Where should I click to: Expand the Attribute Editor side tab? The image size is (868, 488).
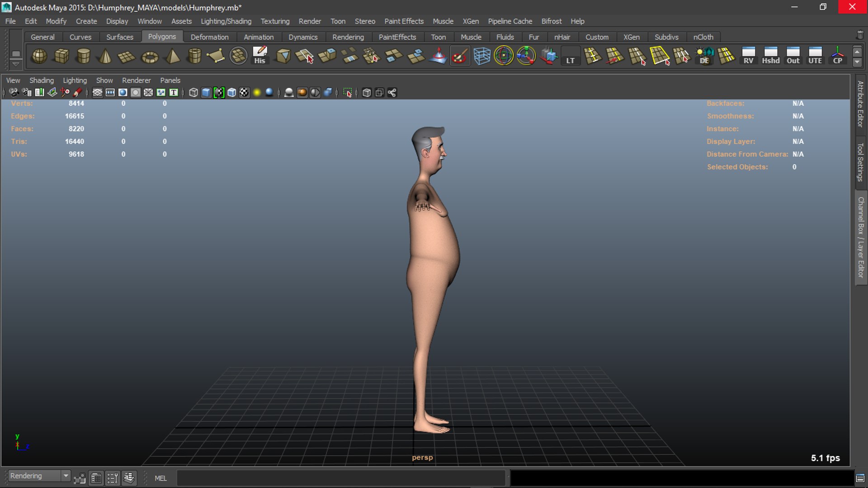(x=860, y=104)
